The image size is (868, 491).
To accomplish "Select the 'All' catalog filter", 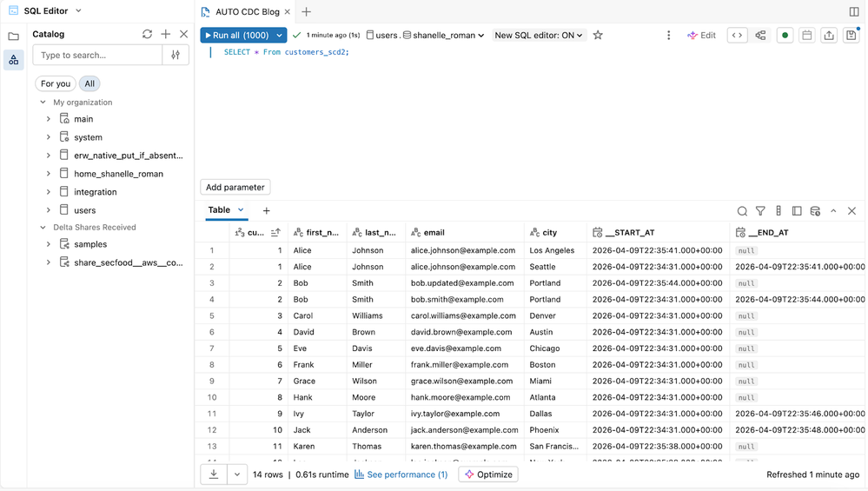I will 89,83.
